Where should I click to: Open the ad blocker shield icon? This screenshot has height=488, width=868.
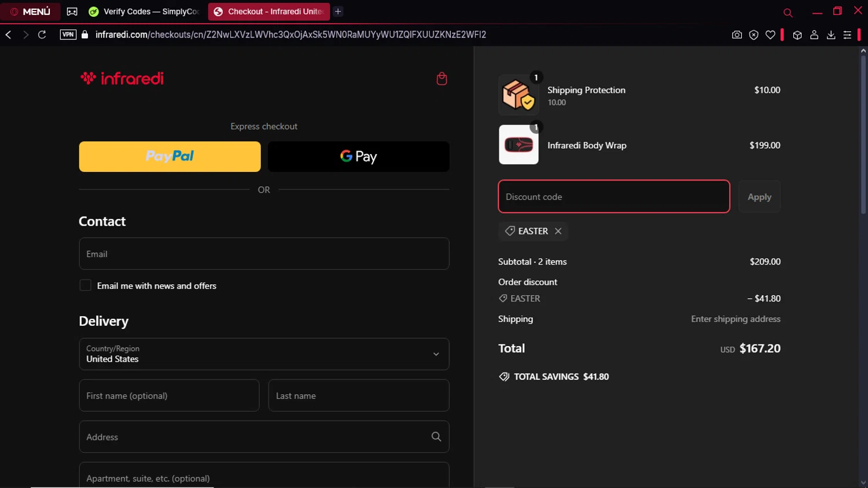[x=753, y=35]
